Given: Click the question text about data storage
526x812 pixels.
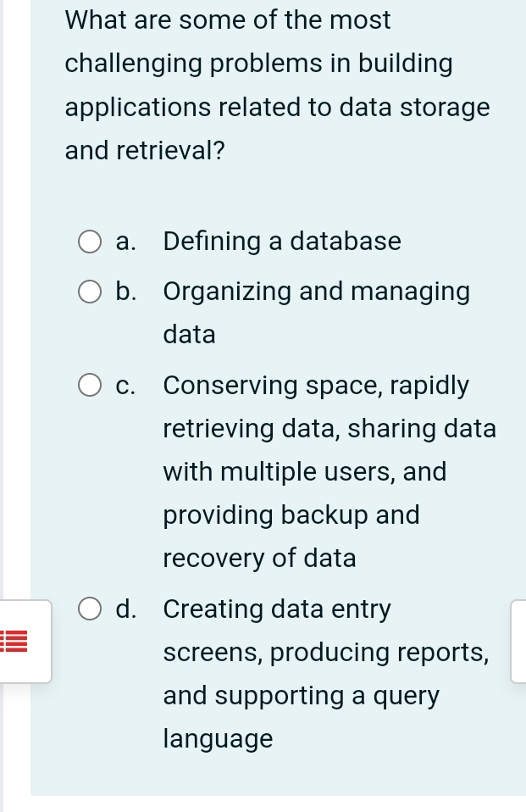Looking at the screenshot, I should 277,85.
